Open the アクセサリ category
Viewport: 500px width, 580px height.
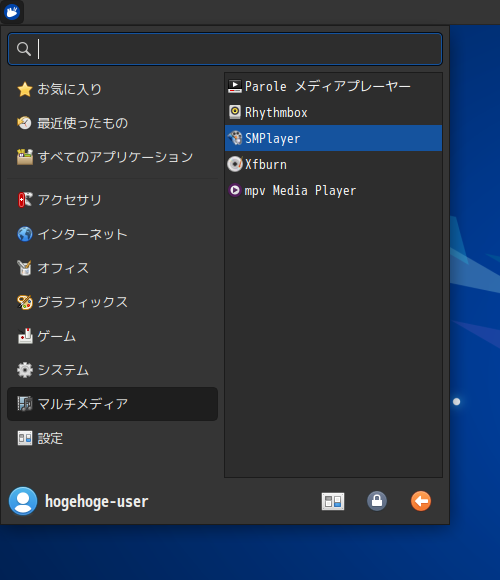coord(112,200)
